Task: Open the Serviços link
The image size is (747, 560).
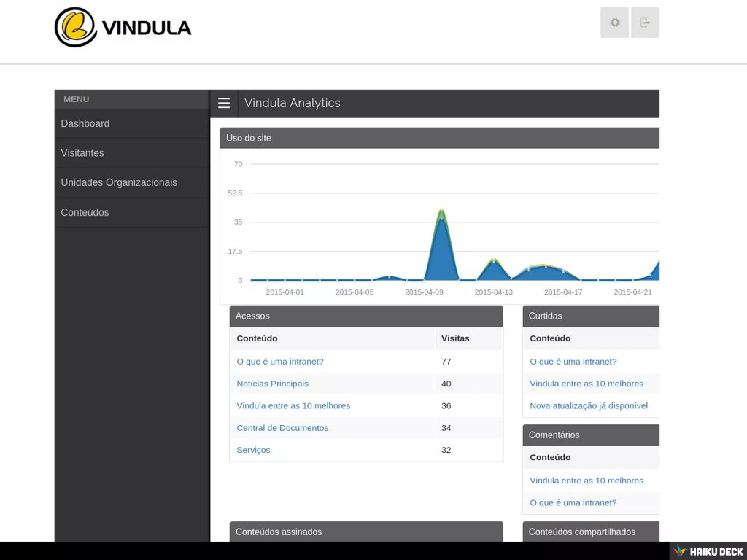Action: 253,450
